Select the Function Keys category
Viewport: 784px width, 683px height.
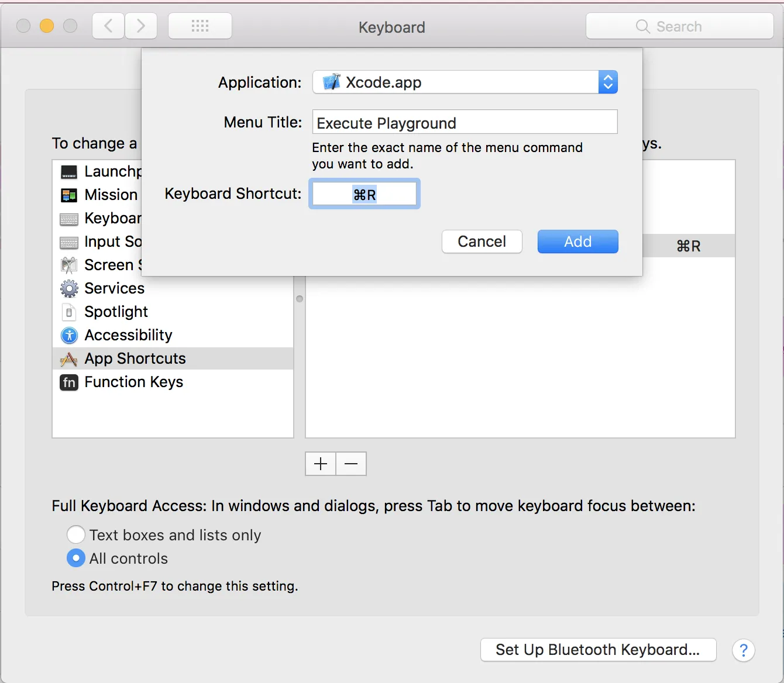173,382
